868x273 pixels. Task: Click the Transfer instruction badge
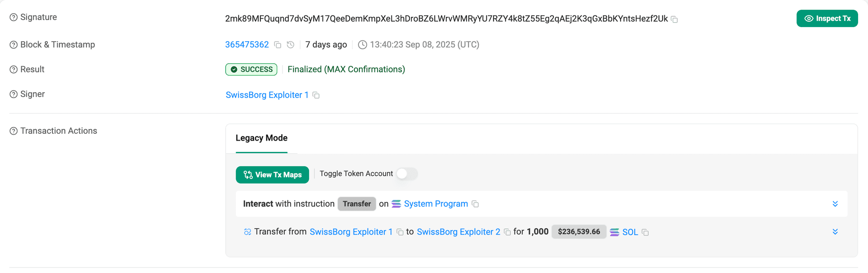(x=357, y=204)
